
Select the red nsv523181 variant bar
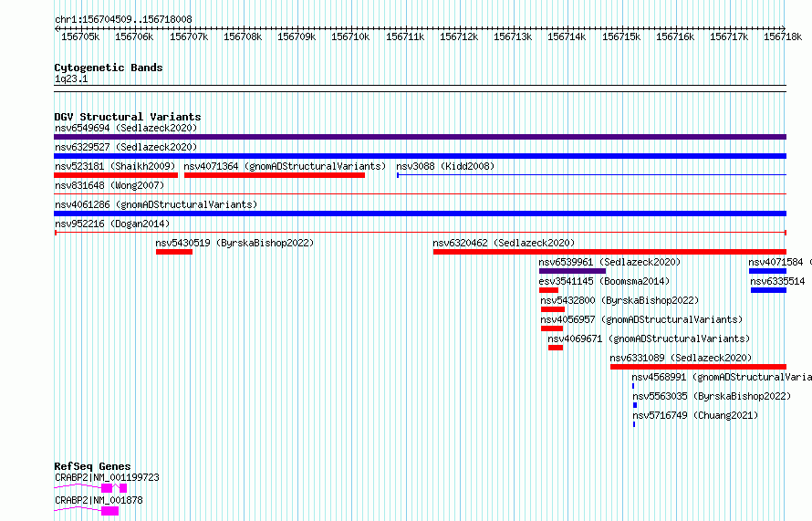click(x=116, y=175)
